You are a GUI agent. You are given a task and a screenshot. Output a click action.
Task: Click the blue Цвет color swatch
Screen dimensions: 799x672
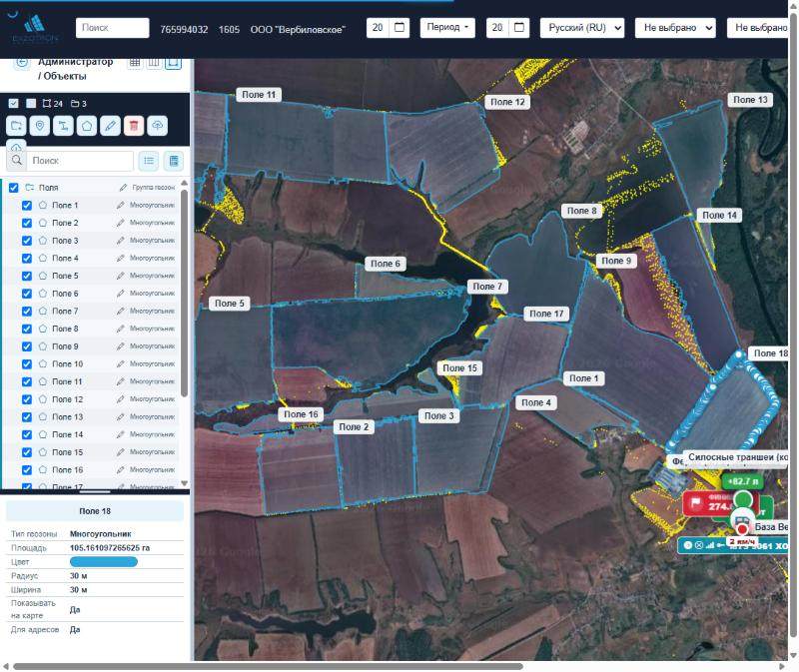point(104,562)
